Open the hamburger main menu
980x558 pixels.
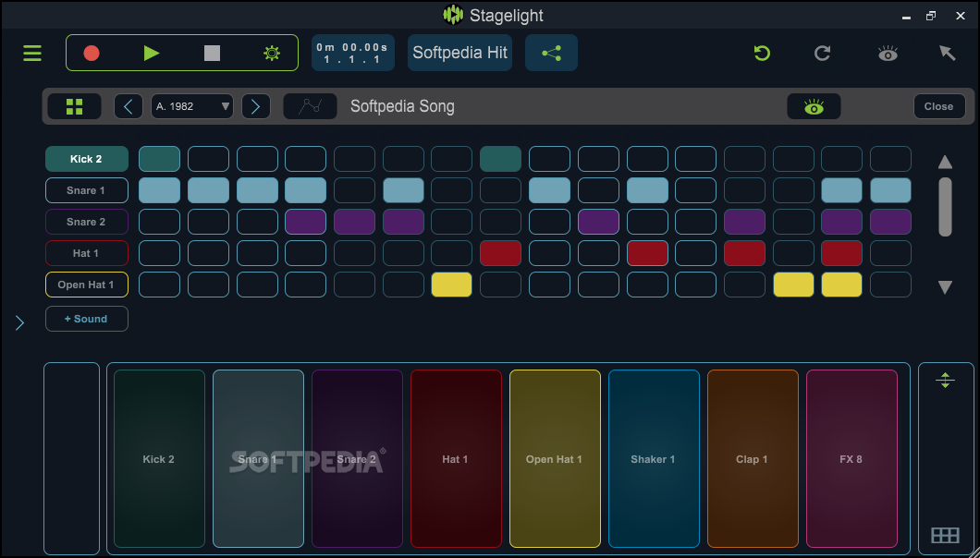coord(32,53)
